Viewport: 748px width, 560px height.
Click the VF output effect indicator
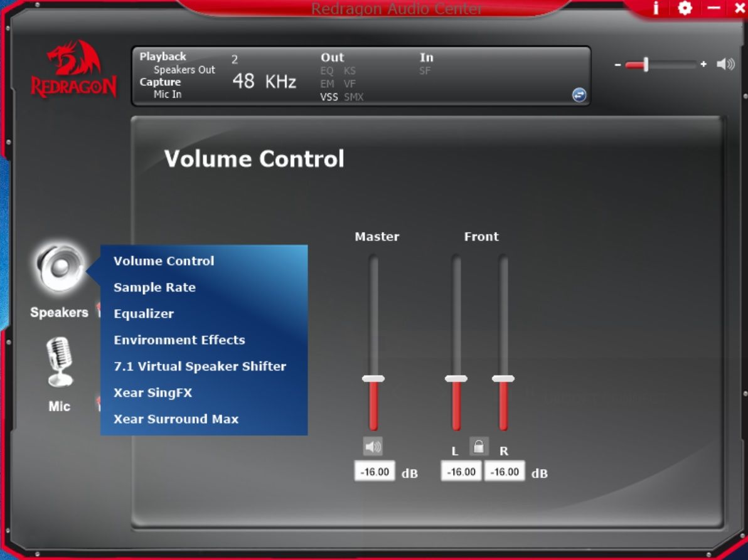pos(350,85)
